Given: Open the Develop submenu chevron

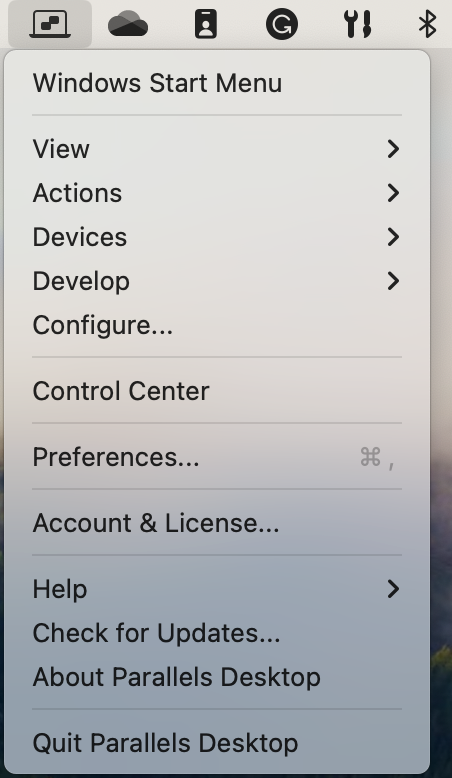Looking at the screenshot, I should click(x=393, y=281).
